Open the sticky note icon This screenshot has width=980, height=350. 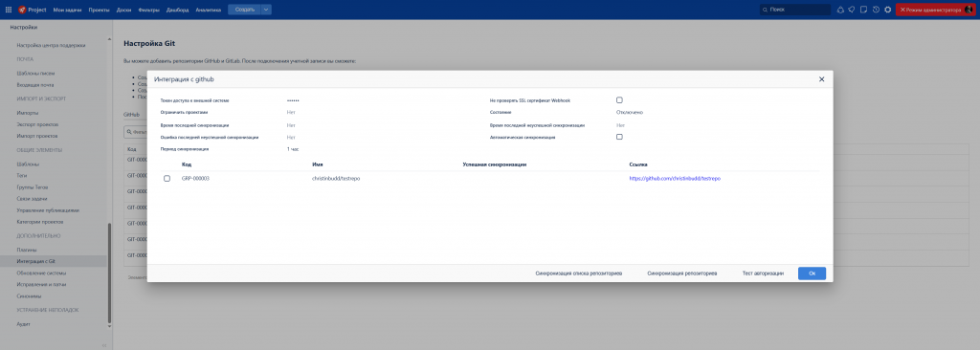864,10
